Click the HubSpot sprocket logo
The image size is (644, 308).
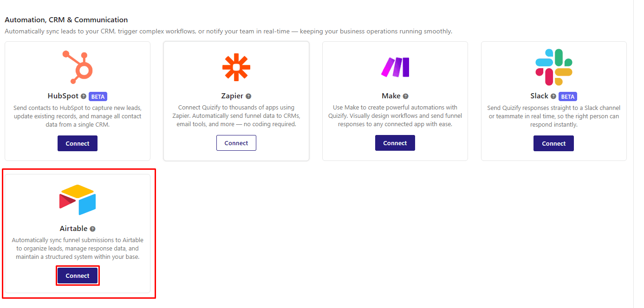[x=78, y=67]
